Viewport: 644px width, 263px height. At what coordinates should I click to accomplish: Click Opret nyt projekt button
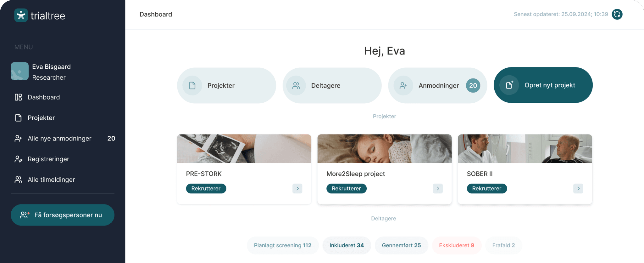pyautogui.click(x=543, y=85)
